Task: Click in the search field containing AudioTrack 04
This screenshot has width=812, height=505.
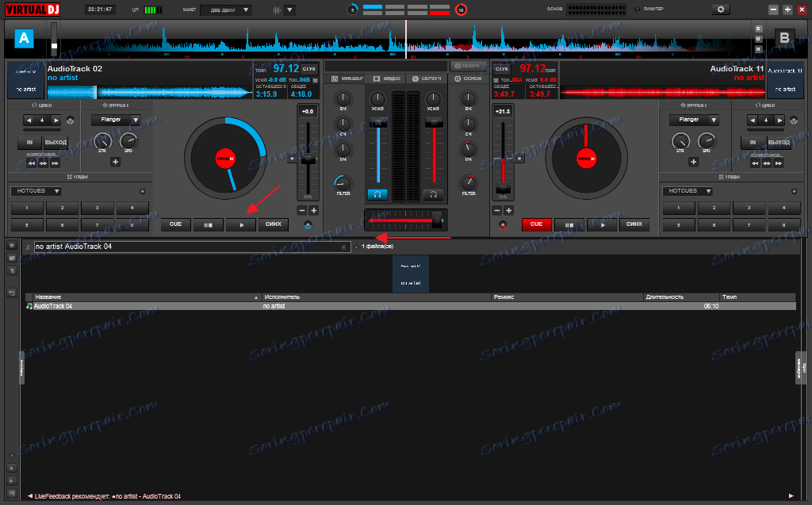Action: [x=192, y=247]
